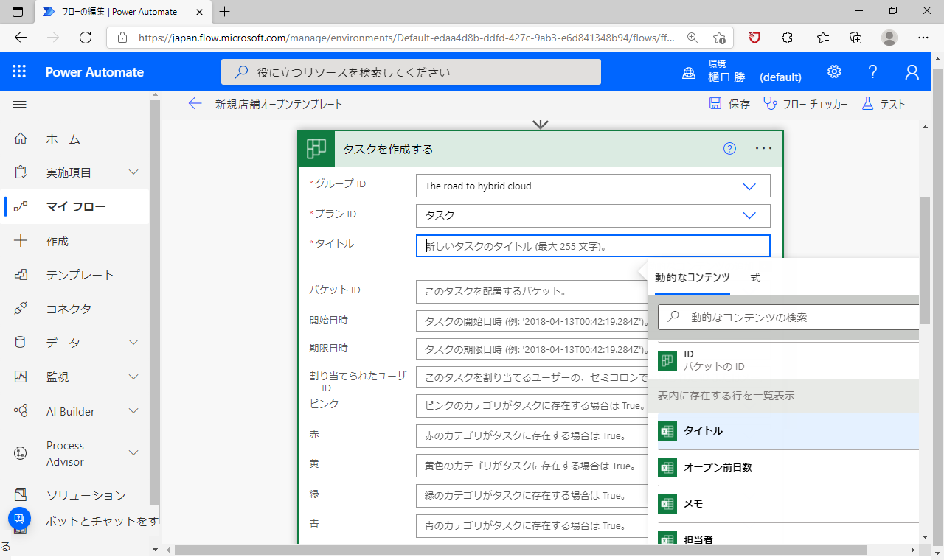Open the zoom magnifier in address bar
The width and height of the screenshot is (944, 560).
693,38
